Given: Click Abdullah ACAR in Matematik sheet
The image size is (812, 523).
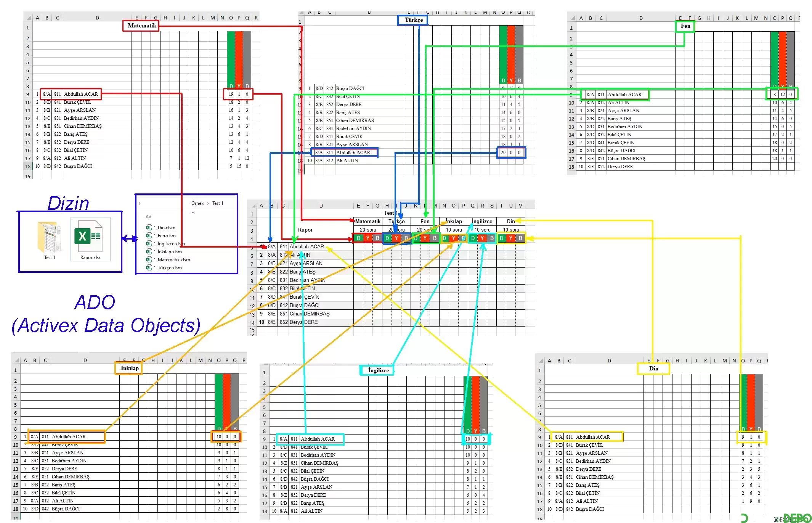Looking at the screenshot, I should (81, 94).
